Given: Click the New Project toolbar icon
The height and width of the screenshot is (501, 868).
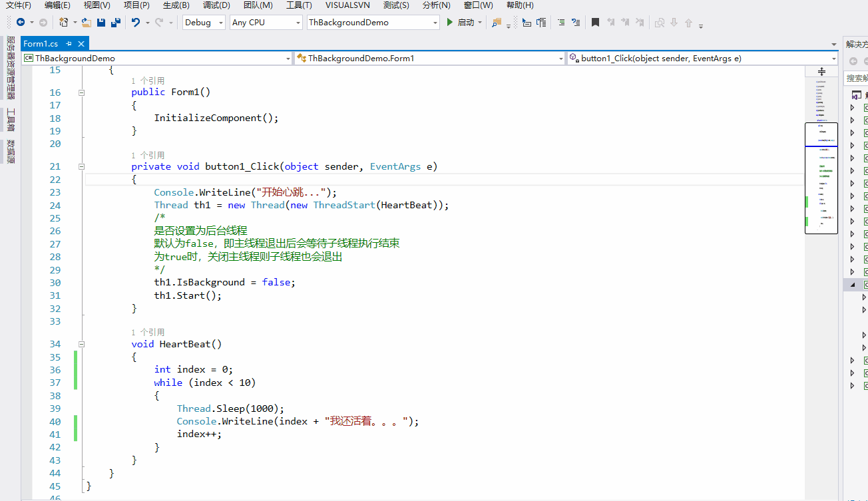Looking at the screenshot, I should (64, 23).
